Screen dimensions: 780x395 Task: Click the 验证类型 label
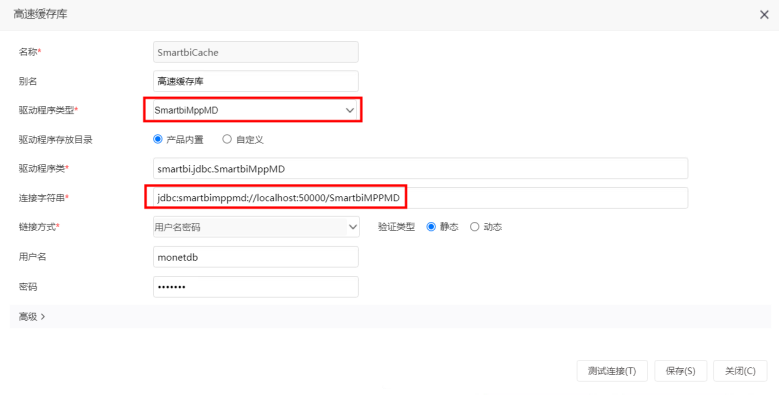[396, 227]
